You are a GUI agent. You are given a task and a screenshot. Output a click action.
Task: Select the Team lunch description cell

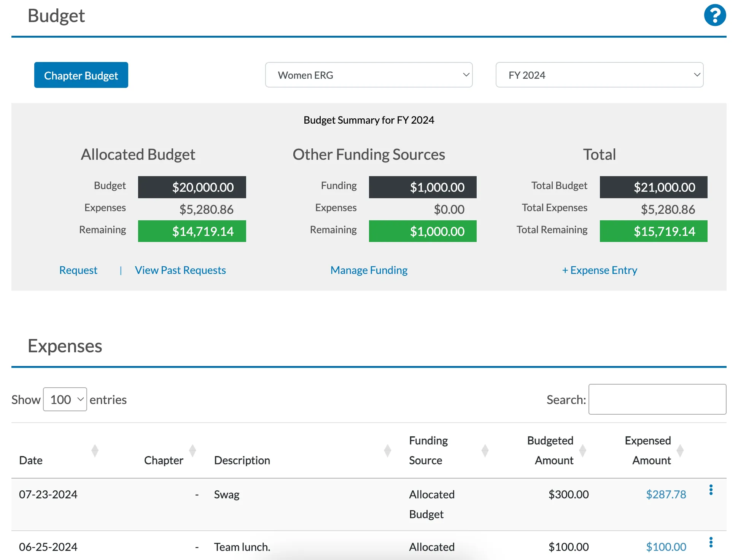pos(242,547)
